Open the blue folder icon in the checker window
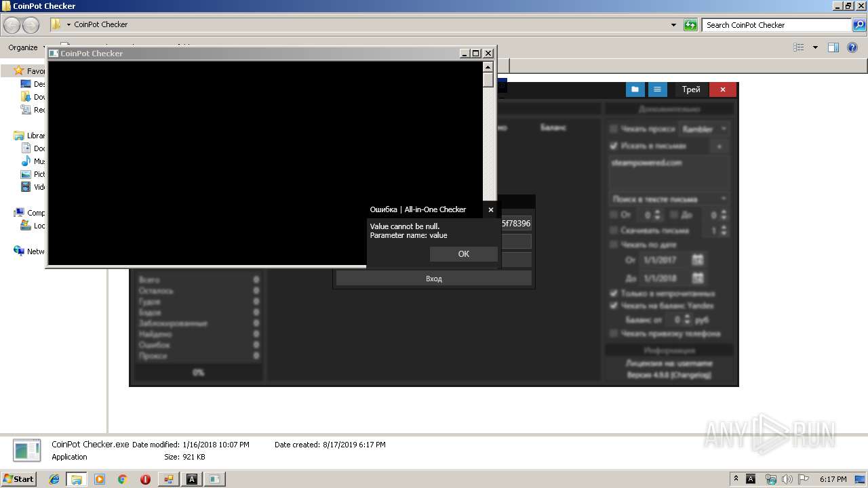Screen dimensions: 868x488 (635, 89)
